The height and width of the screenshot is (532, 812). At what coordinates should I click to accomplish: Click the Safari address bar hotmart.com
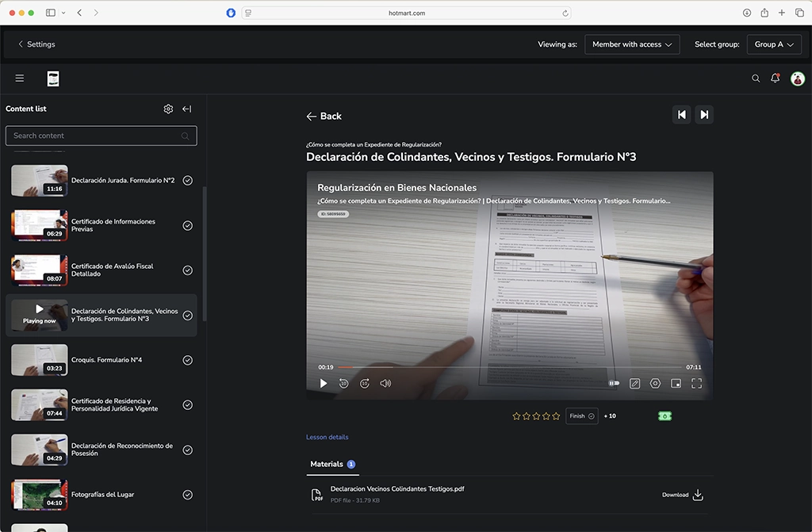click(407, 13)
